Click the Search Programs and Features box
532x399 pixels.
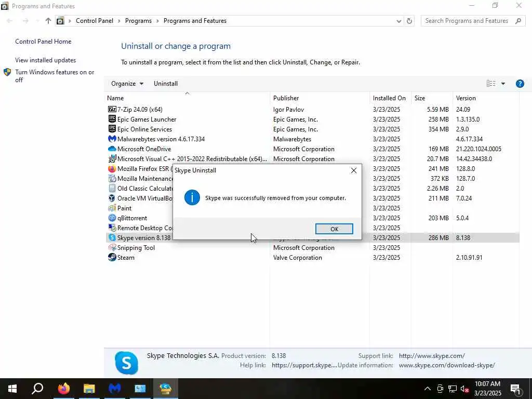coord(473,21)
